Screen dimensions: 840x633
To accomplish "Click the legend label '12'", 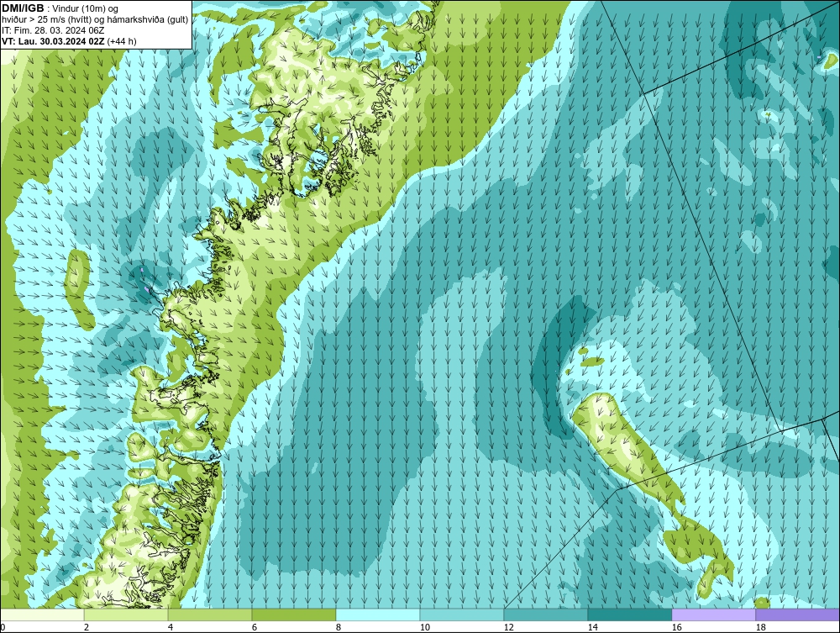I will point(509,627).
